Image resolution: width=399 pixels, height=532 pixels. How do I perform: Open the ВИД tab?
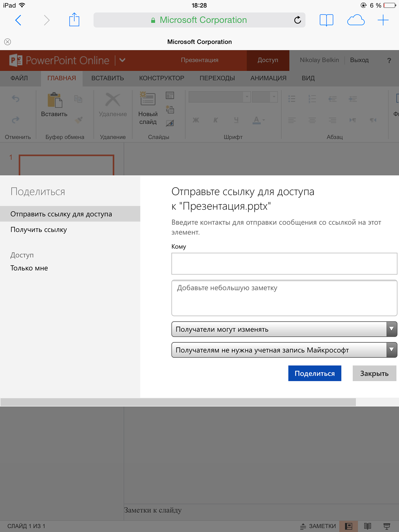[x=308, y=78]
